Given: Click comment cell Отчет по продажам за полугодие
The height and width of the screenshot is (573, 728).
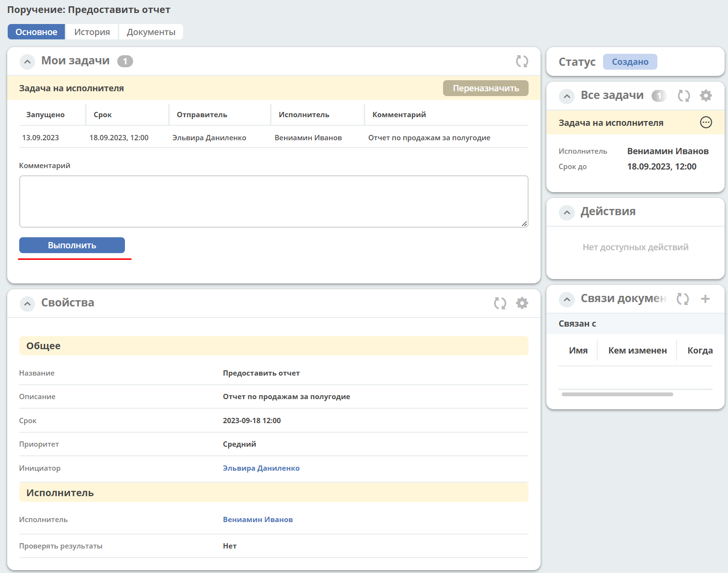Looking at the screenshot, I should 429,138.
